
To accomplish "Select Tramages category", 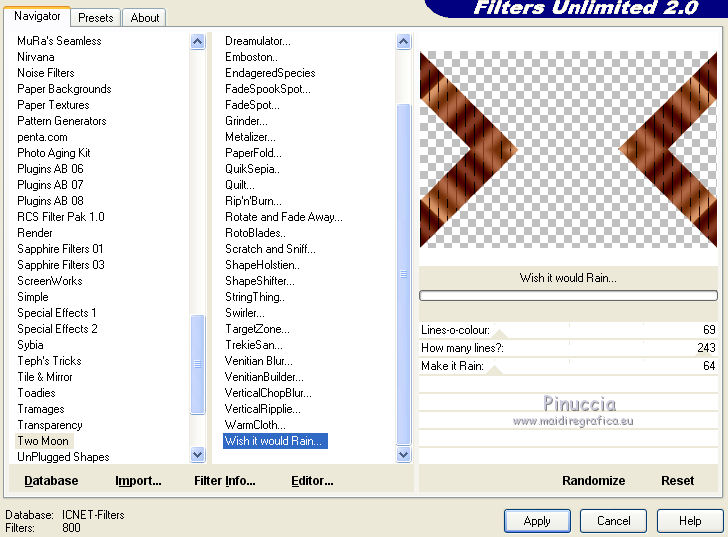I will [x=41, y=409].
